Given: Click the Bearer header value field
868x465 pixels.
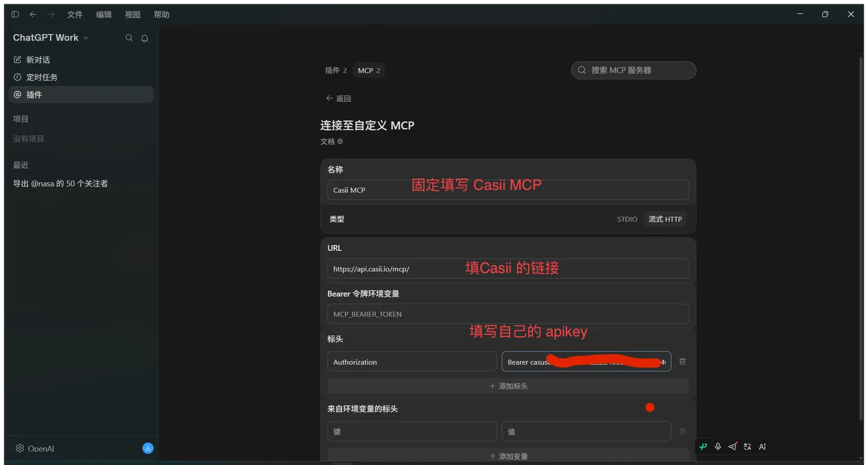Looking at the screenshot, I should pyautogui.click(x=586, y=362).
